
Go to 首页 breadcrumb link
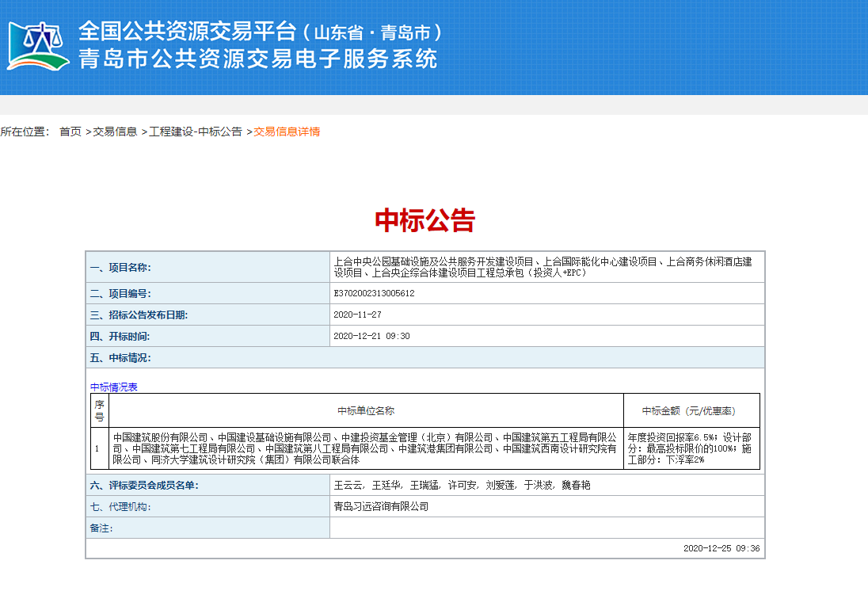click(70, 132)
